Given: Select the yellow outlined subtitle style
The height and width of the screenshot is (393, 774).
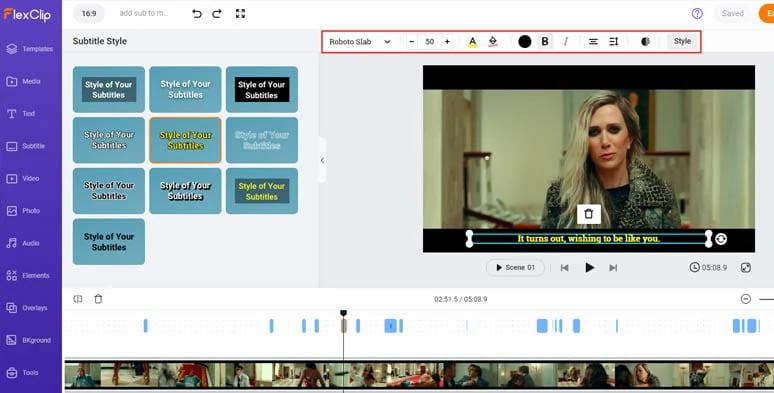Looking at the screenshot, I should (185, 140).
